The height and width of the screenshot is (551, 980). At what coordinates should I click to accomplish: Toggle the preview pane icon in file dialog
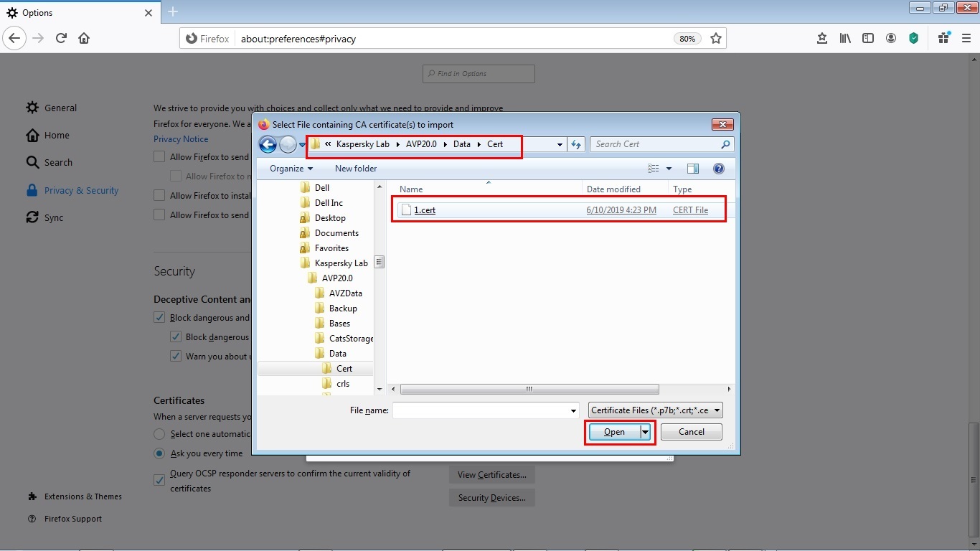pos(692,169)
